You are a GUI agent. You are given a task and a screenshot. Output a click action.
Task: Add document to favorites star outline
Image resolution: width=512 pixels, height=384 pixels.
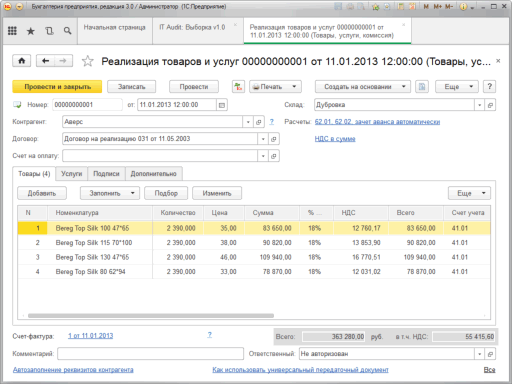(88, 61)
